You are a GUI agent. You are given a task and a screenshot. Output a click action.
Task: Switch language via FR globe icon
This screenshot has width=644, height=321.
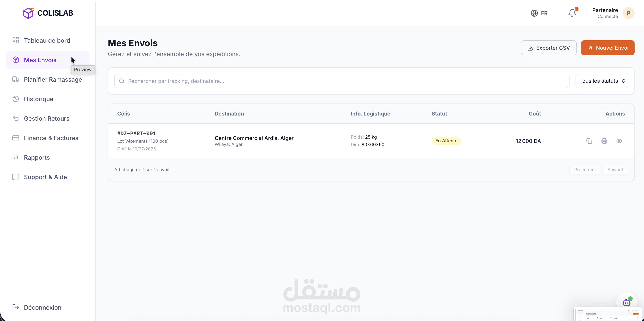tap(539, 13)
